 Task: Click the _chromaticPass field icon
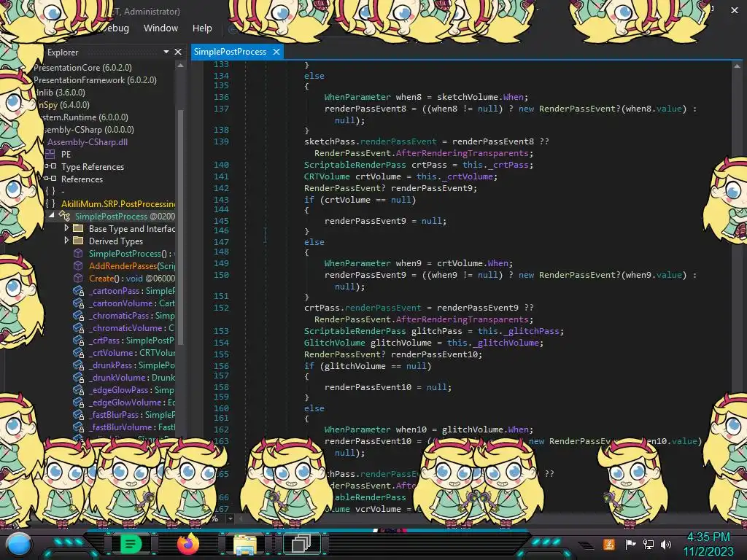coord(78,315)
